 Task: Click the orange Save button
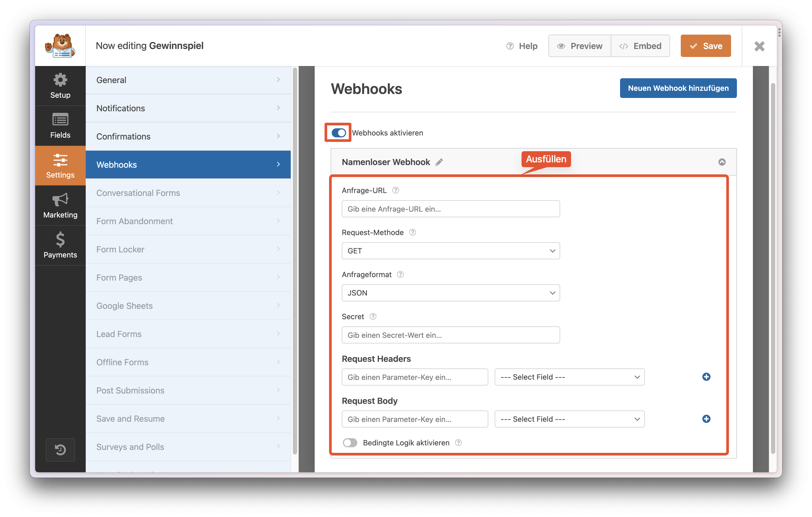click(706, 46)
